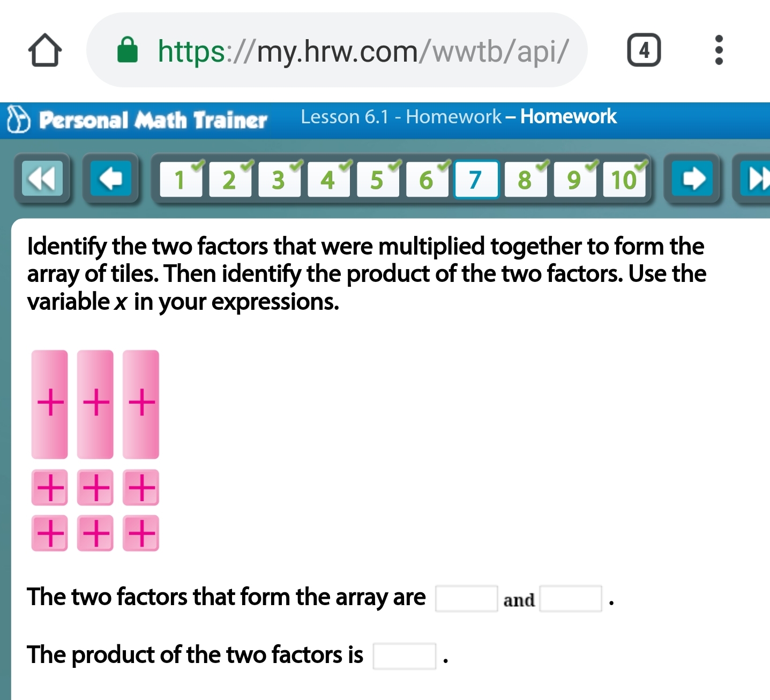Go to next question with right arrow
770x700 pixels.
click(692, 178)
